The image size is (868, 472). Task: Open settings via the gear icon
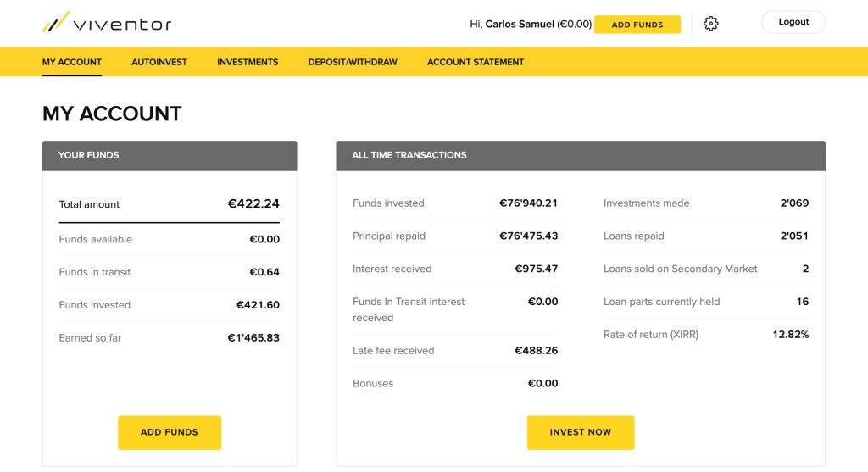pos(711,24)
